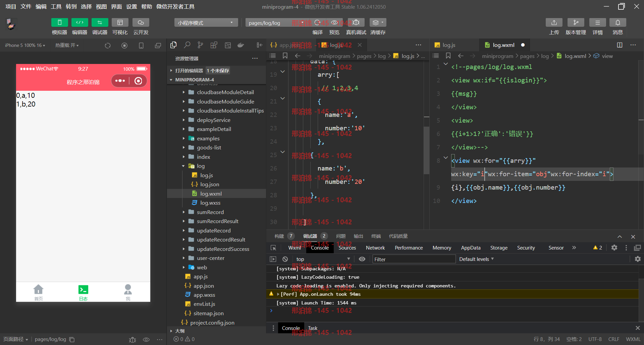This screenshot has height=345, width=644.
Task: Click the element inspector icon
Action: pos(273,248)
